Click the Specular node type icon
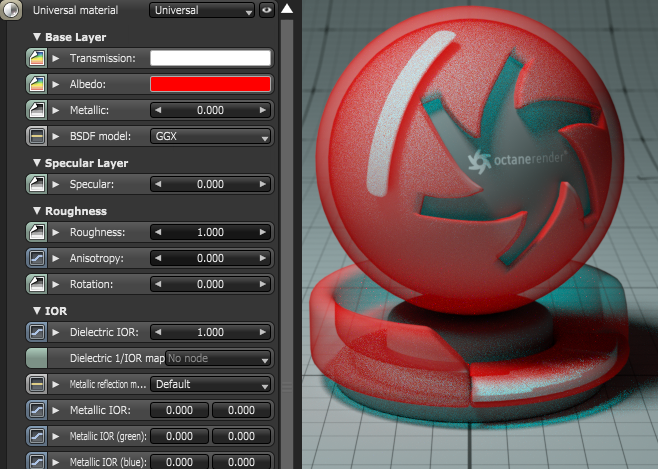658x469 pixels. click(x=37, y=184)
